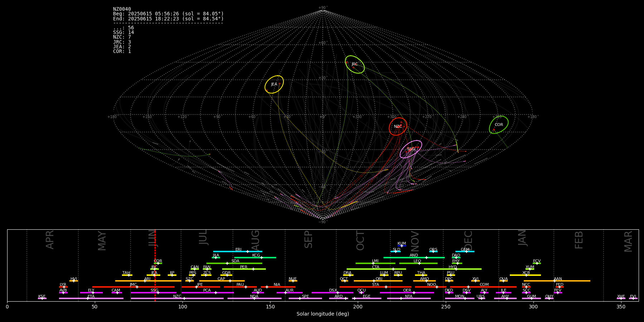Select the 'SSG: 14' count in the legend
This screenshot has width=644, height=322.
(123, 33)
